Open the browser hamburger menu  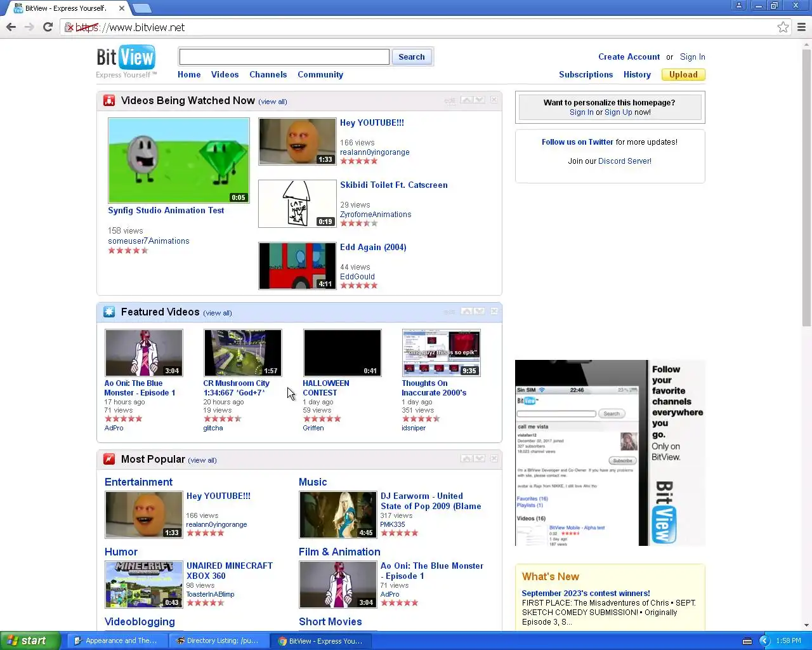pyautogui.click(x=801, y=27)
